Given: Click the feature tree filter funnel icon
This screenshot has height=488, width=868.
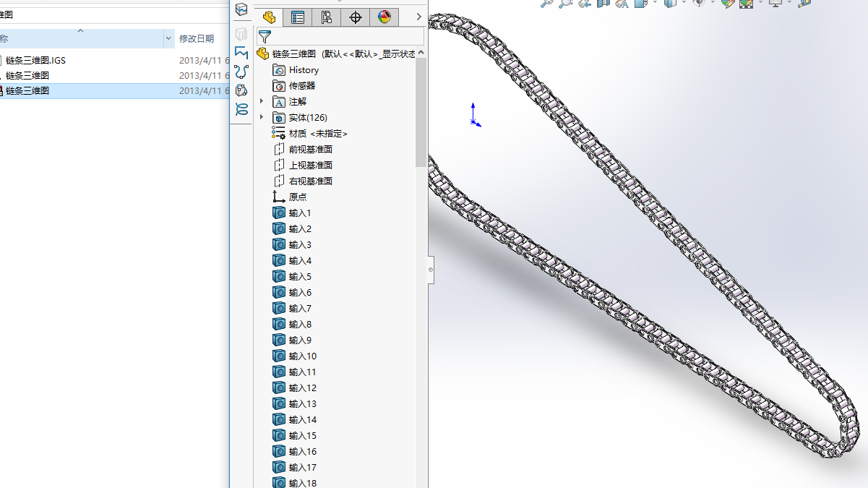Looking at the screenshot, I should click(265, 36).
